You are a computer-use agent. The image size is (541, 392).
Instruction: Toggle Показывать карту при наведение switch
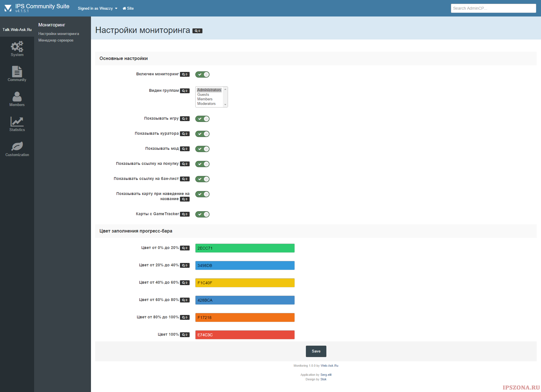pos(202,194)
